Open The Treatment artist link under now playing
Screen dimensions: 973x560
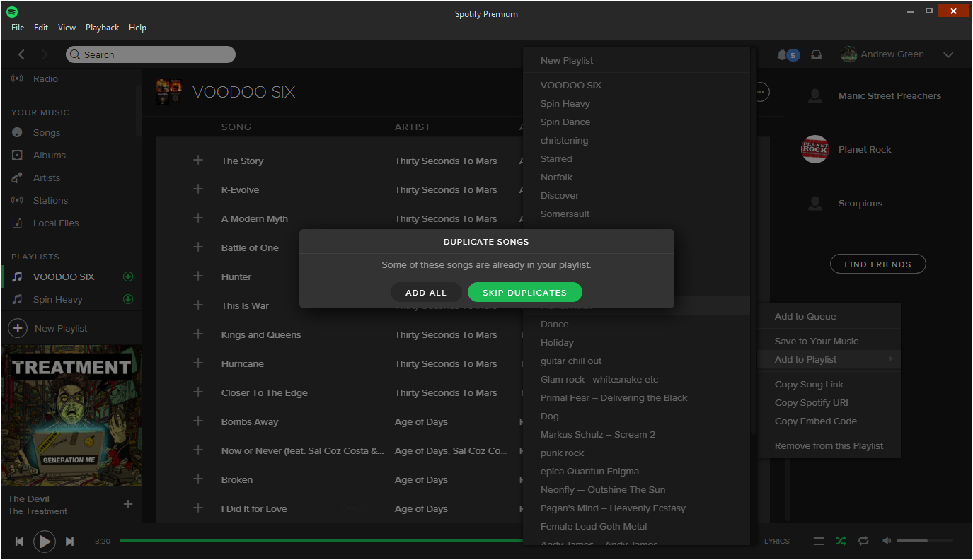[38, 511]
